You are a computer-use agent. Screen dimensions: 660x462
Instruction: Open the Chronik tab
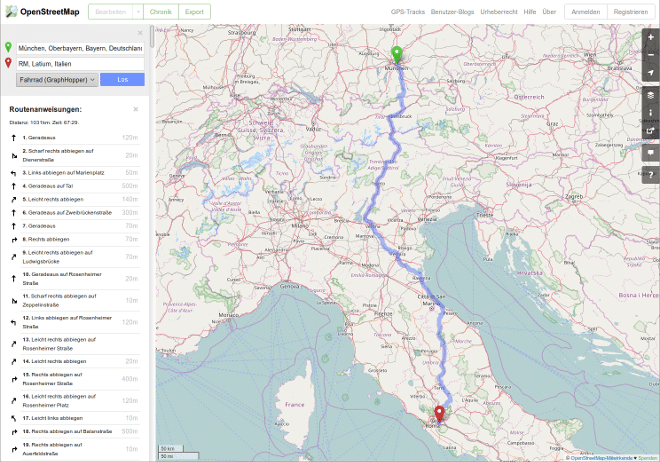click(160, 12)
